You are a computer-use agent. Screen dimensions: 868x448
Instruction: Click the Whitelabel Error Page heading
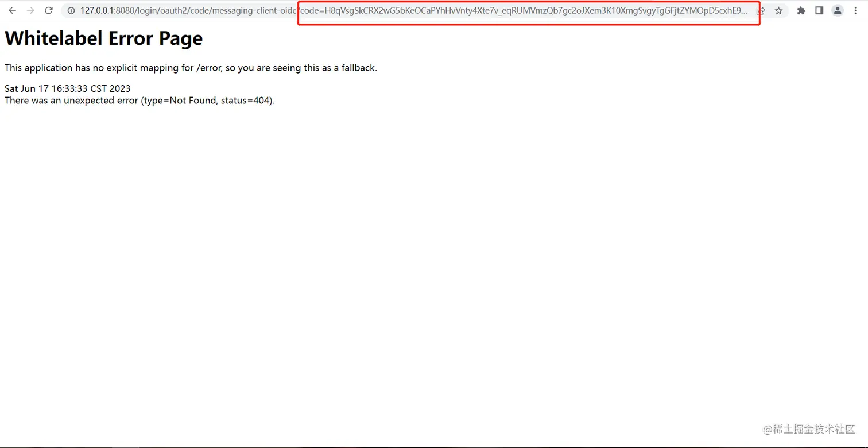(104, 38)
